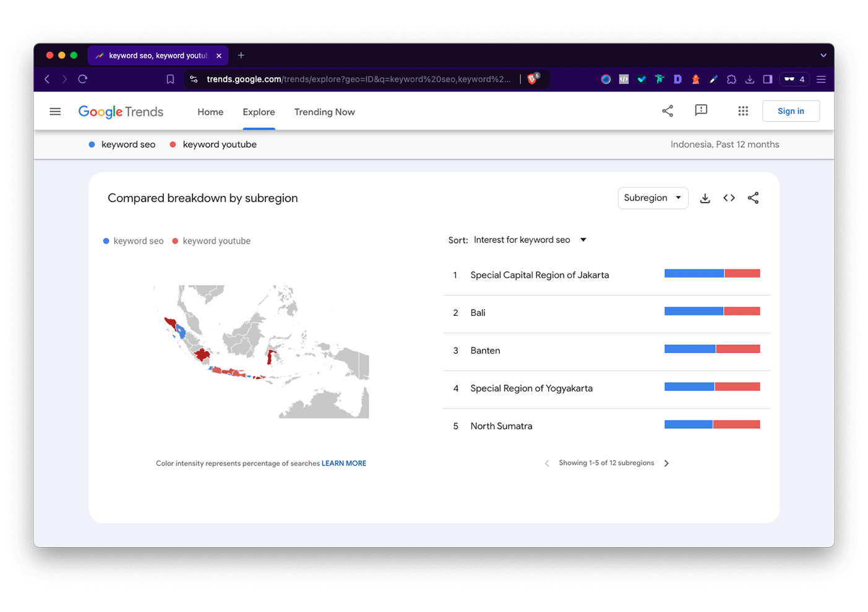
Task: Open the embed code for the chart
Action: coord(729,198)
